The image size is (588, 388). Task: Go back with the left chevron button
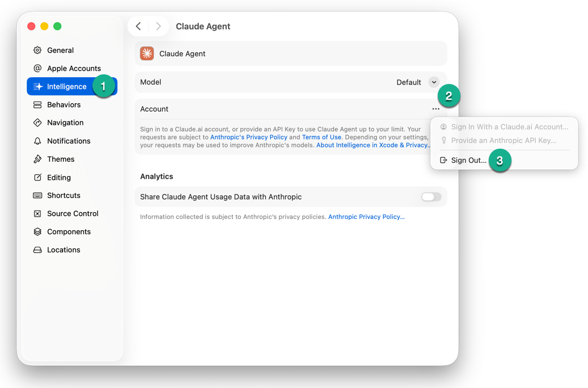pos(138,26)
